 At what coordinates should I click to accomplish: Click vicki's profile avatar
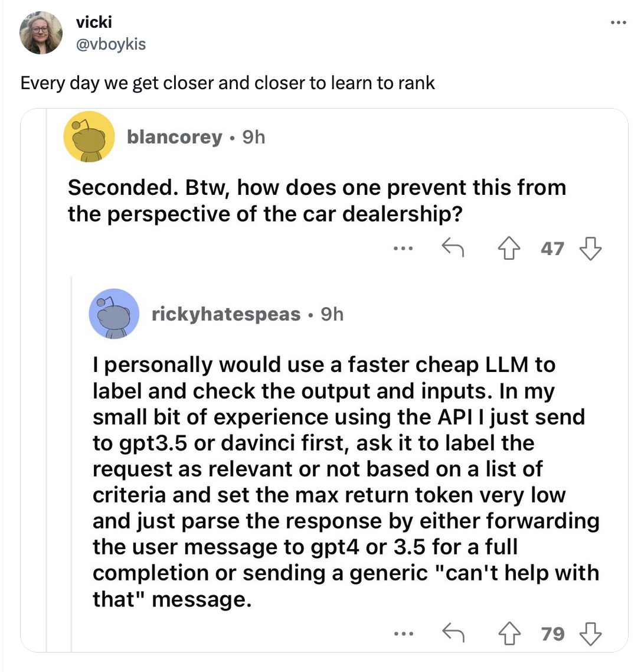[x=41, y=32]
